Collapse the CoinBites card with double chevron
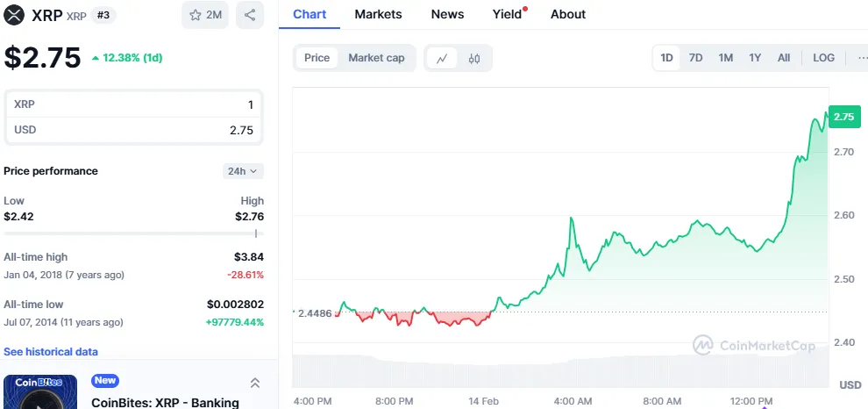868x409 pixels. pyautogui.click(x=254, y=383)
